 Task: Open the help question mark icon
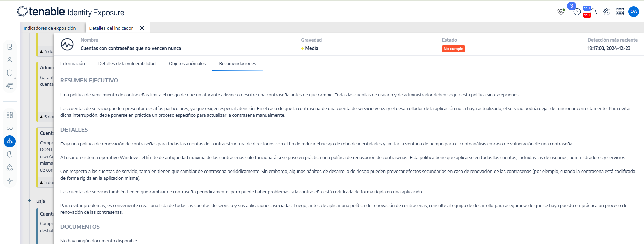coord(577,12)
